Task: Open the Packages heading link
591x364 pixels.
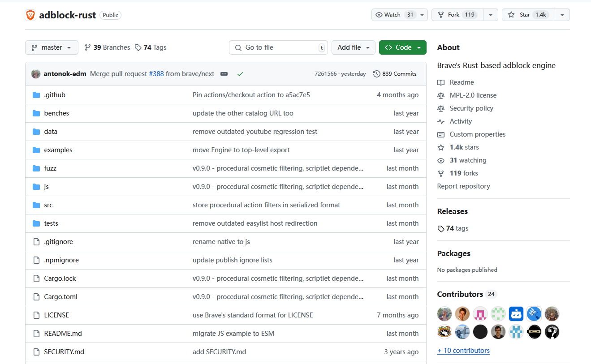Action: coord(454,253)
